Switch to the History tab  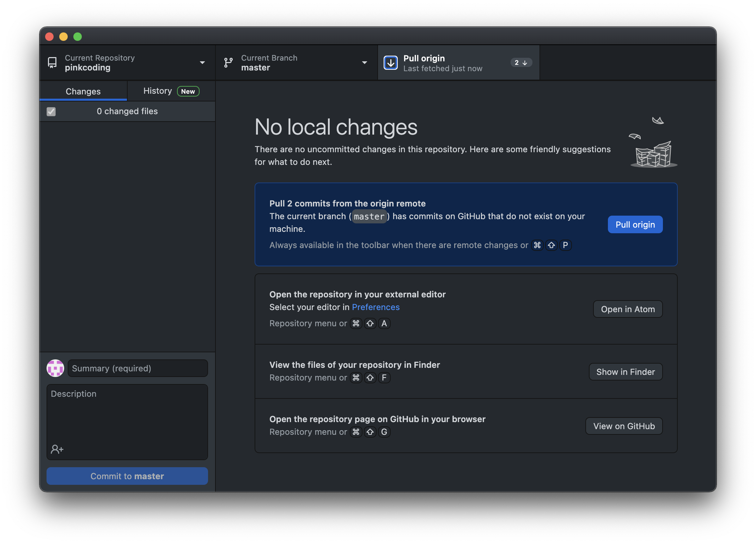171,91
